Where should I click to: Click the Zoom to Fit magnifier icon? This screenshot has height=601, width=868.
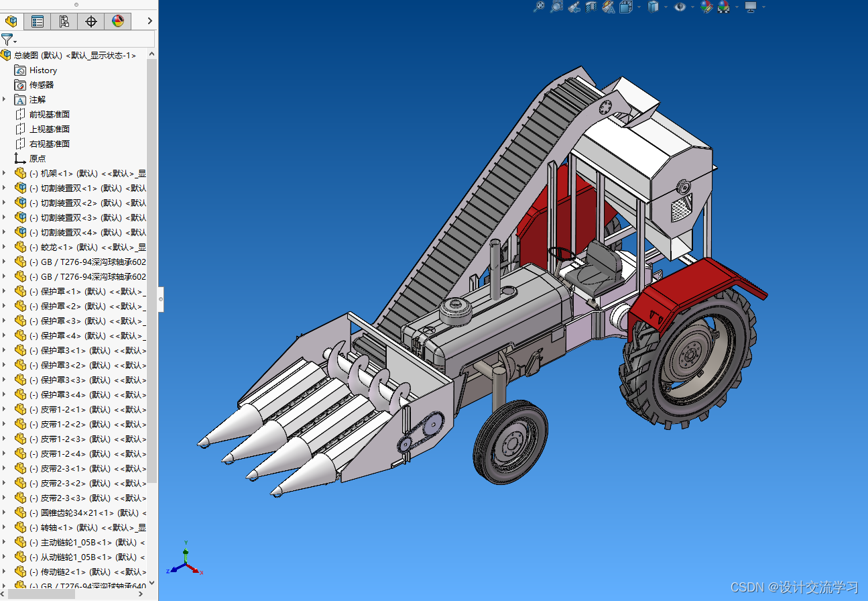[x=539, y=7]
